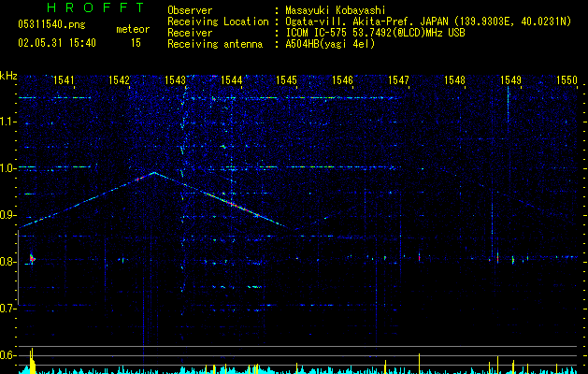Click the 1.0 kHz frequency label
The width and height of the screenshot is (588, 374).
coord(8,168)
